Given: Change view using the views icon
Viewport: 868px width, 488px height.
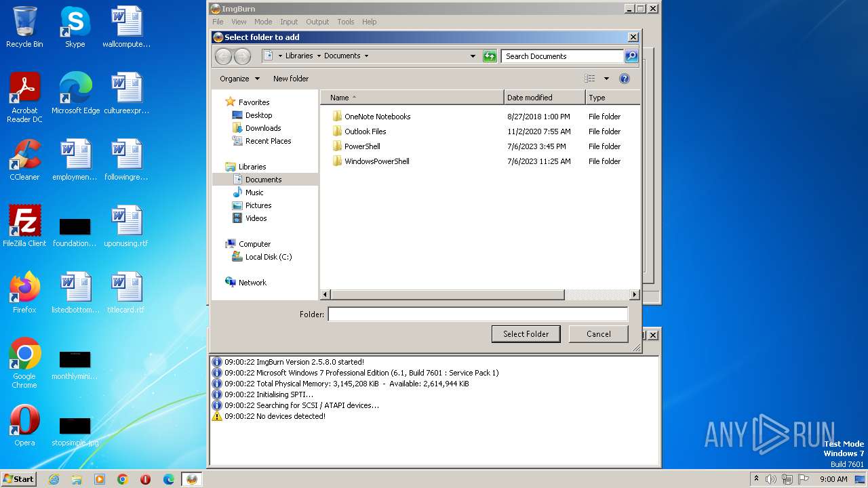Looking at the screenshot, I should coord(590,79).
